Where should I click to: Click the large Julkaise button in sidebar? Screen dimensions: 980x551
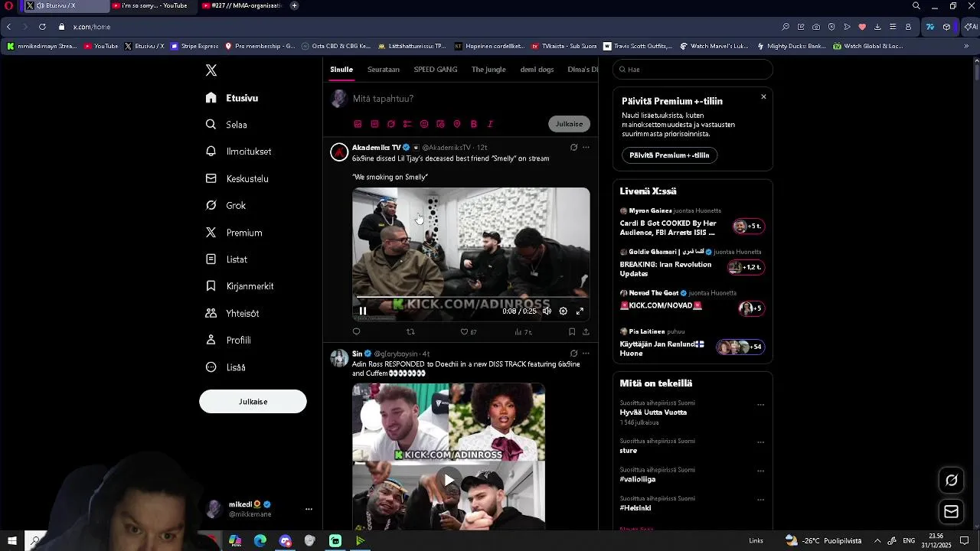pos(253,401)
